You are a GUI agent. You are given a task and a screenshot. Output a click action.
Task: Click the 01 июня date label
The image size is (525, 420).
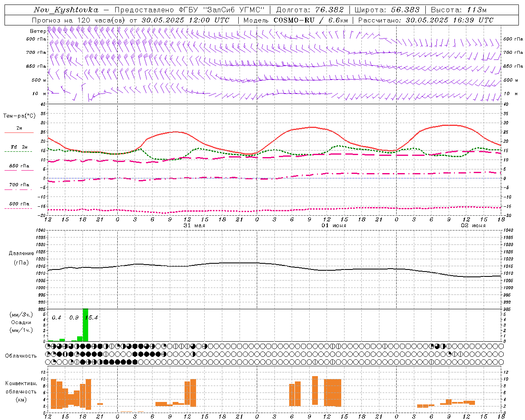coord(333,226)
